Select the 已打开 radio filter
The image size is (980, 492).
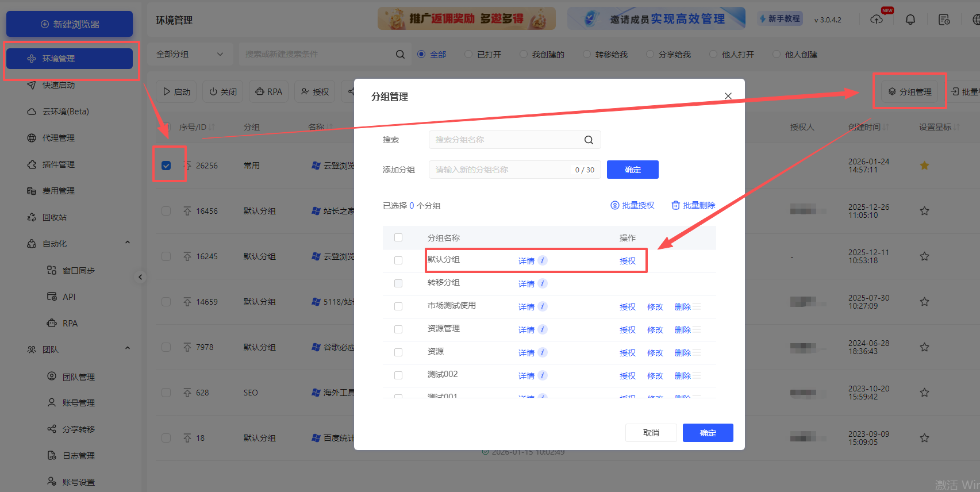click(x=468, y=54)
